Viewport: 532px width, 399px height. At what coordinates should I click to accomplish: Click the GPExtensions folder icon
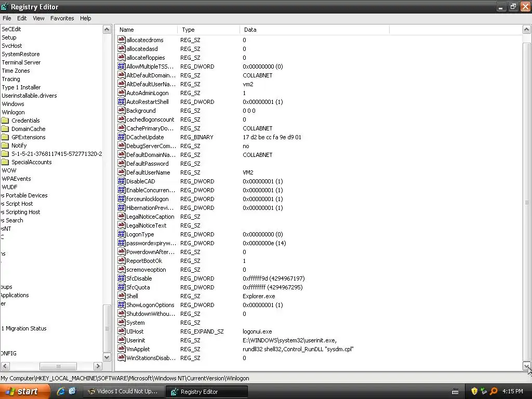5,137
